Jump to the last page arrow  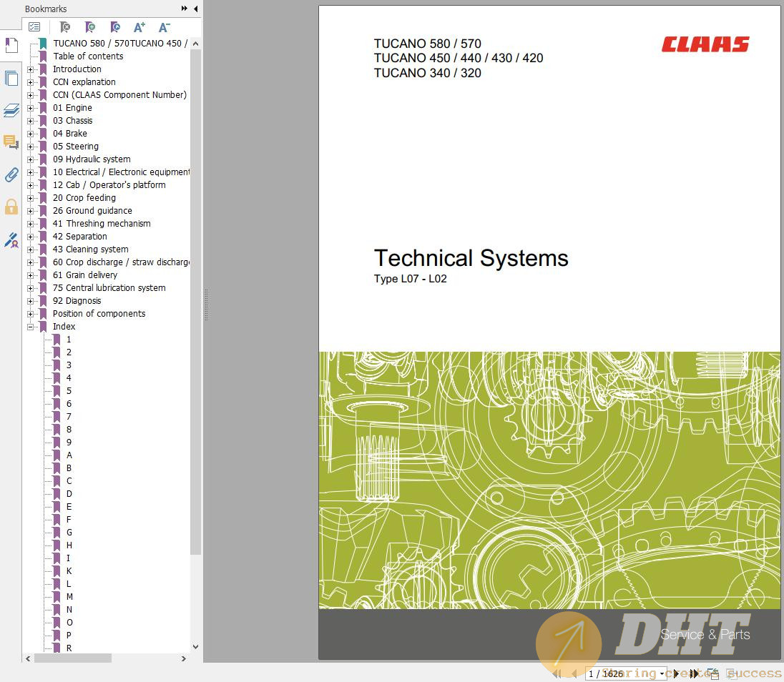pyautogui.click(x=694, y=673)
